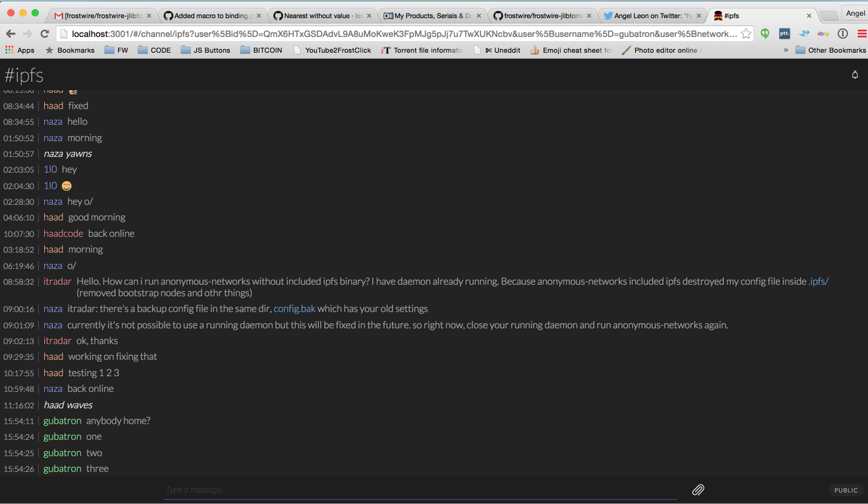Open YouTube2FrostClick bookmark
The height and width of the screenshot is (504, 868).
point(332,50)
